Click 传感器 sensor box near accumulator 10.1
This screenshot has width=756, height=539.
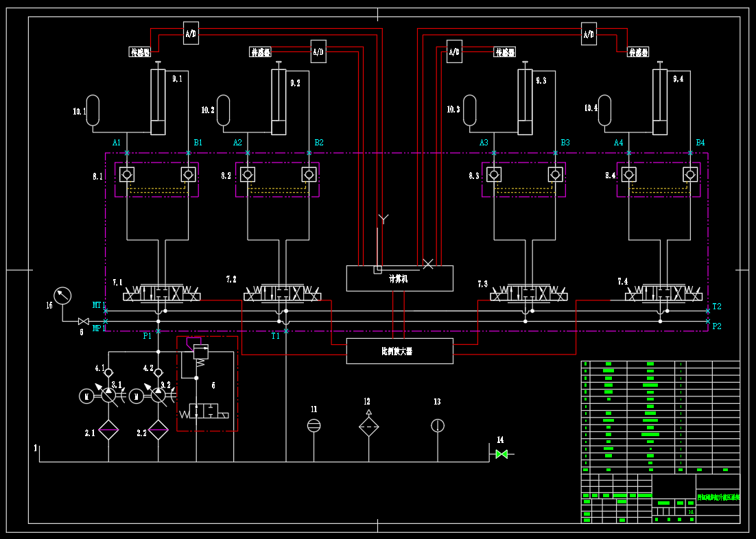click(140, 52)
